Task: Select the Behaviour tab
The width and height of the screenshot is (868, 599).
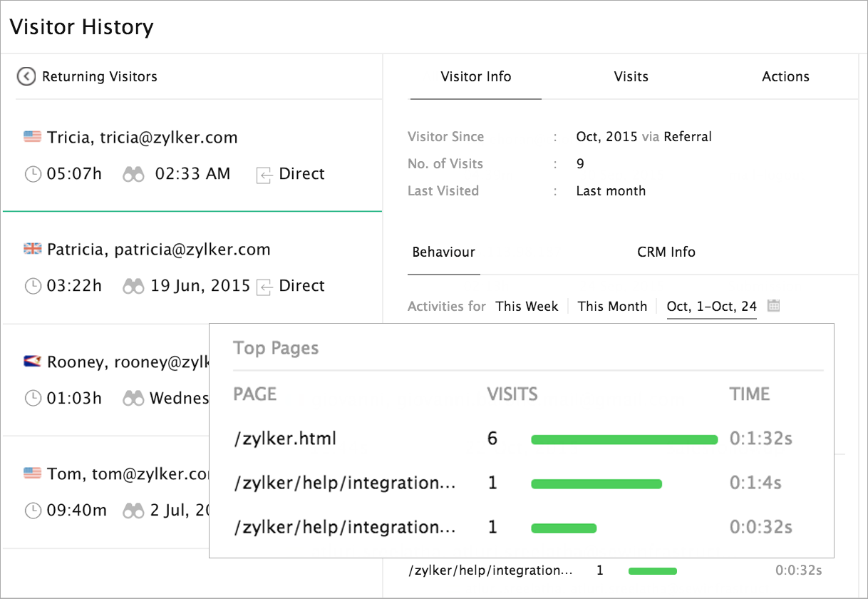Action: (x=443, y=252)
